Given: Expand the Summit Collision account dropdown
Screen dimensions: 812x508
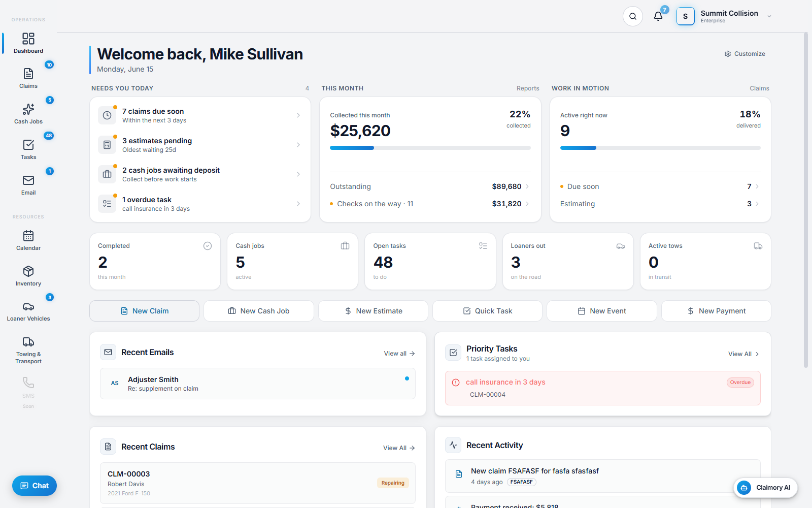Looking at the screenshot, I should 769,16.
